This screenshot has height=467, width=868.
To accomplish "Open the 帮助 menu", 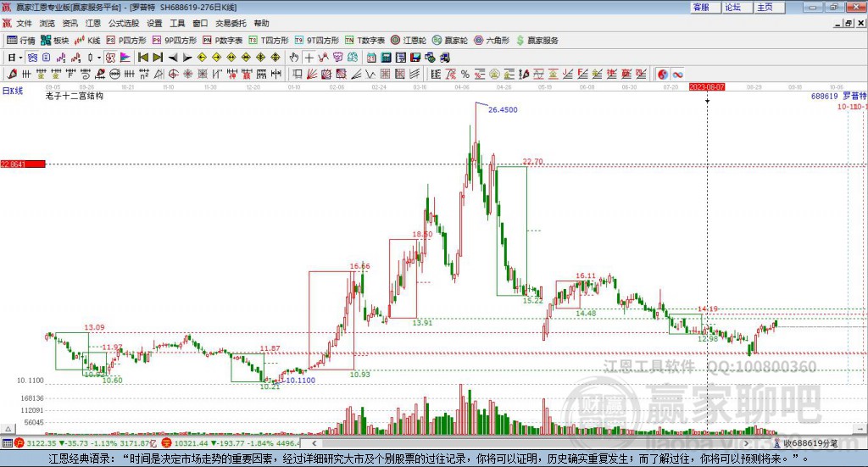I will point(261,23).
